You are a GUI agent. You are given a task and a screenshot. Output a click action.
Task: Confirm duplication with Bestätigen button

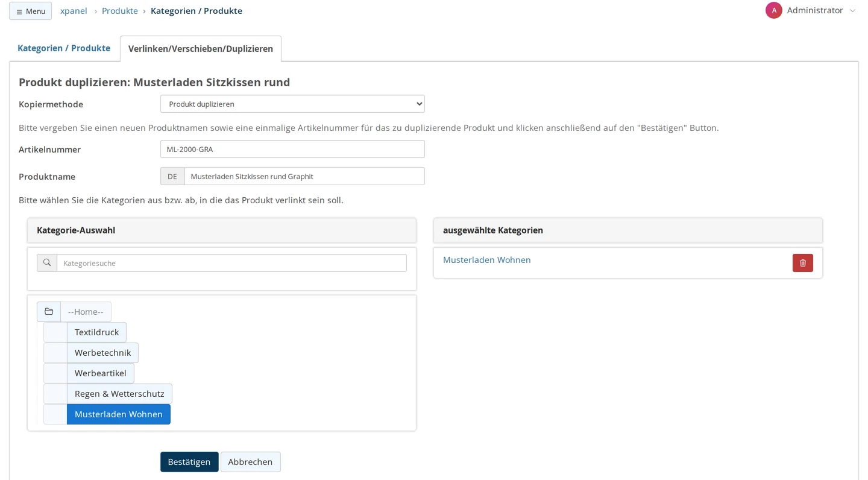click(x=189, y=462)
